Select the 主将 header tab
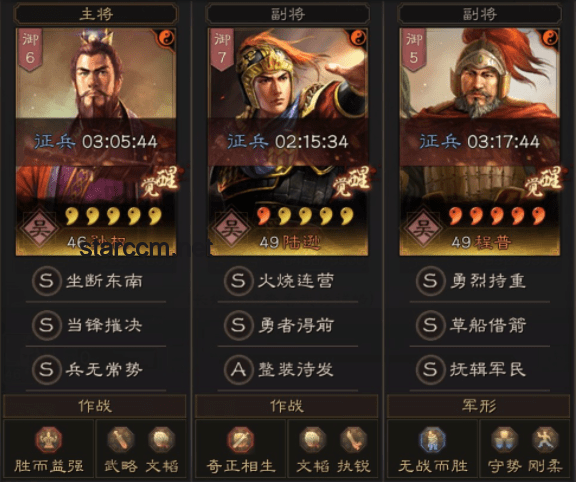The image size is (576, 482). (96, 14)
